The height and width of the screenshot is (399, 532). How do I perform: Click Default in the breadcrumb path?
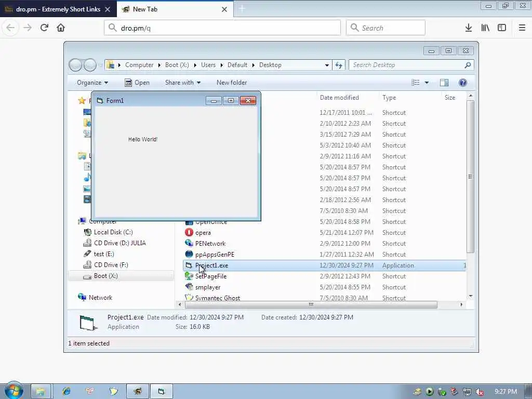point(237,65)
